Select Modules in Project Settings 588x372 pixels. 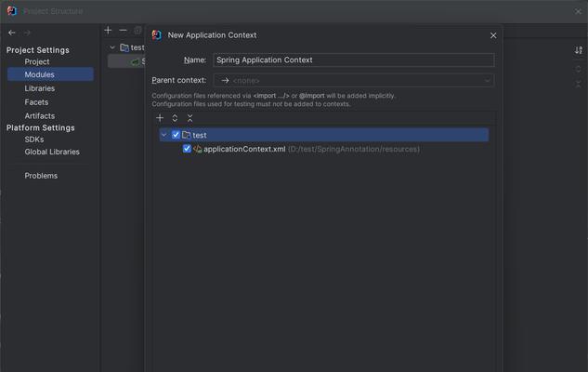click(x=50, y=74)
